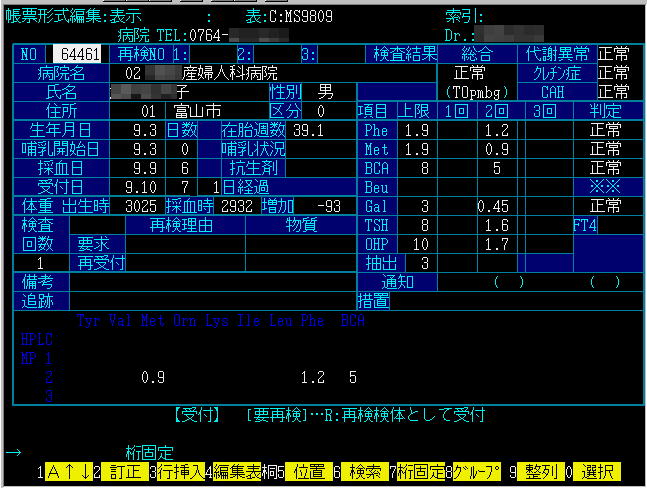Select the 行挿入 insert row key
The width and height of the screenshot is (647, 488).
180,472
